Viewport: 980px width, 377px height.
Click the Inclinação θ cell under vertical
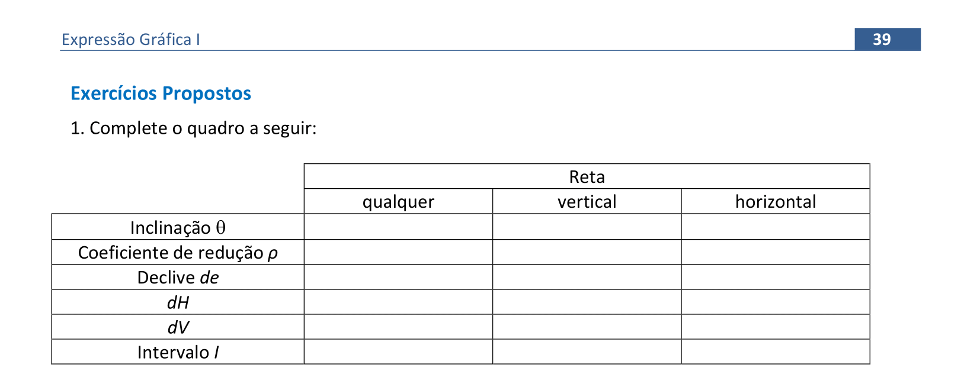587,227
